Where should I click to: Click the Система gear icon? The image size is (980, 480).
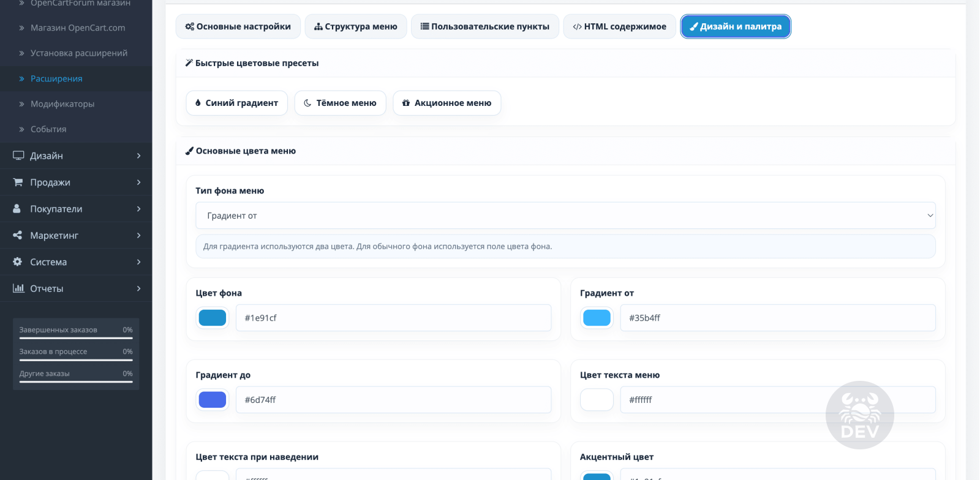point(17,261)
